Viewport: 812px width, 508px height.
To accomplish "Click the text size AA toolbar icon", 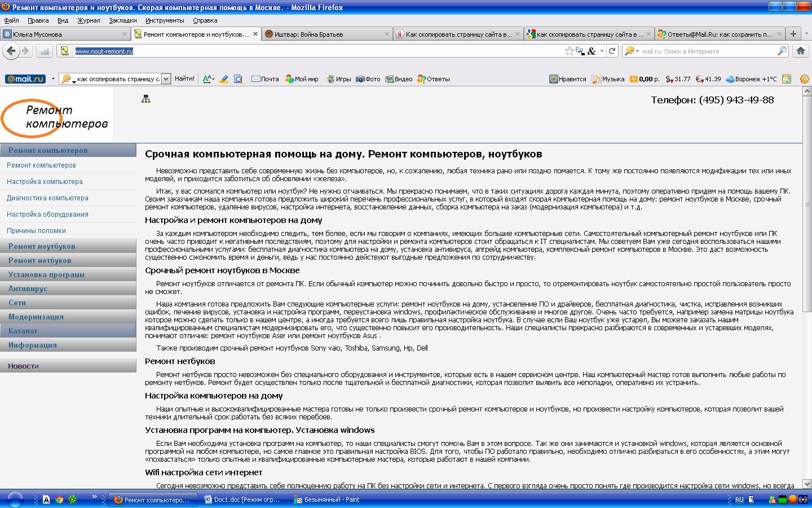I will point(208,79).
